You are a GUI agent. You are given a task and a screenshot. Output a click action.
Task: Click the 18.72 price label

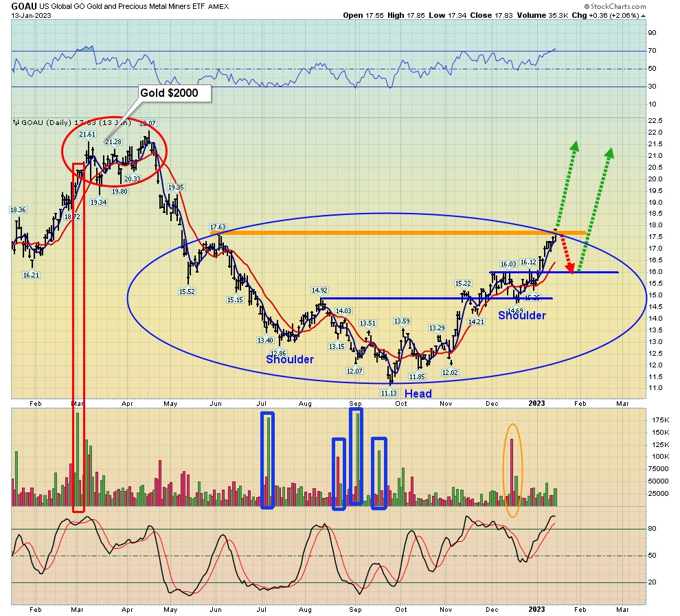pyautogui.click(x=72, y=217)
